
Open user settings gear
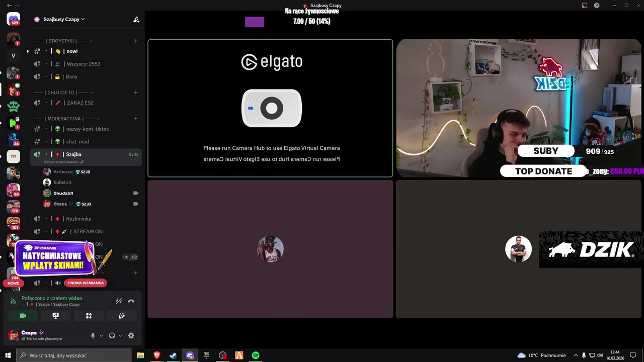pos(131,335)
